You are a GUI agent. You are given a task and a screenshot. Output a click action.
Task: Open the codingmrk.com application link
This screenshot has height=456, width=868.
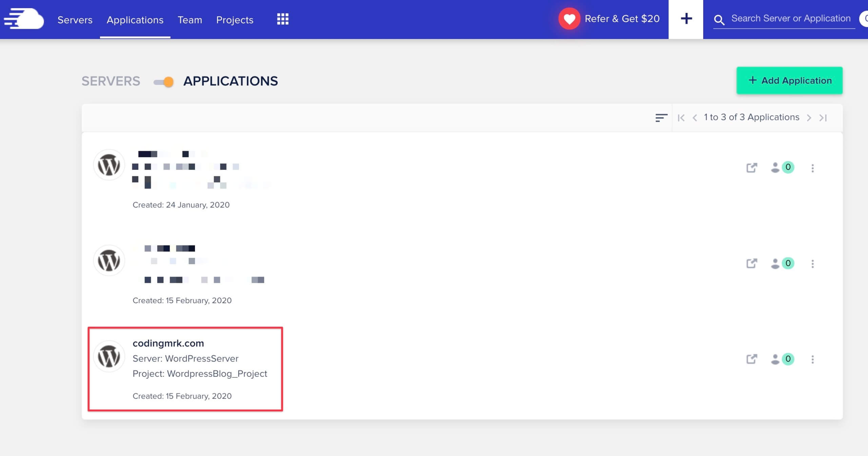point(168,343)
